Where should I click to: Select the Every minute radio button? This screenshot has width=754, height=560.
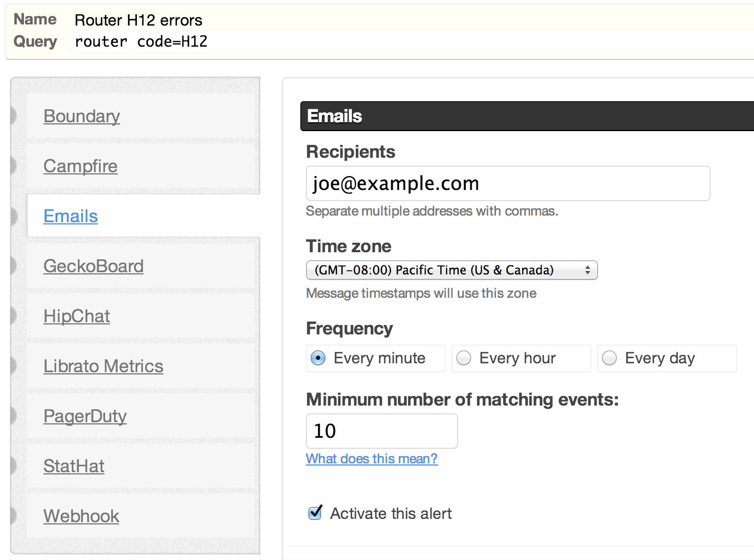(x=318, y=358)
